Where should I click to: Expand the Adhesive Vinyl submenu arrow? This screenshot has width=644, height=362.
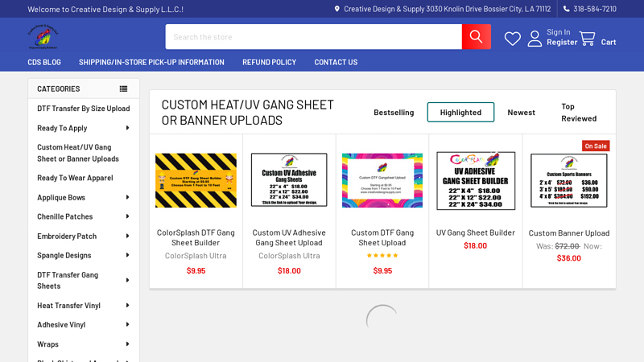pyautogui.click(x=127, y=325)
